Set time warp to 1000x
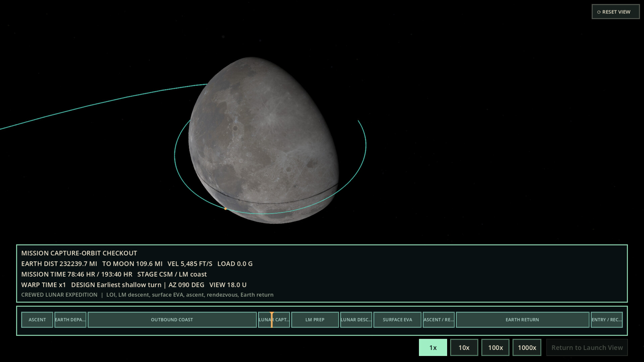Image resolution: width=644 pixels, height=362 pixels. [x=527, y=348]
